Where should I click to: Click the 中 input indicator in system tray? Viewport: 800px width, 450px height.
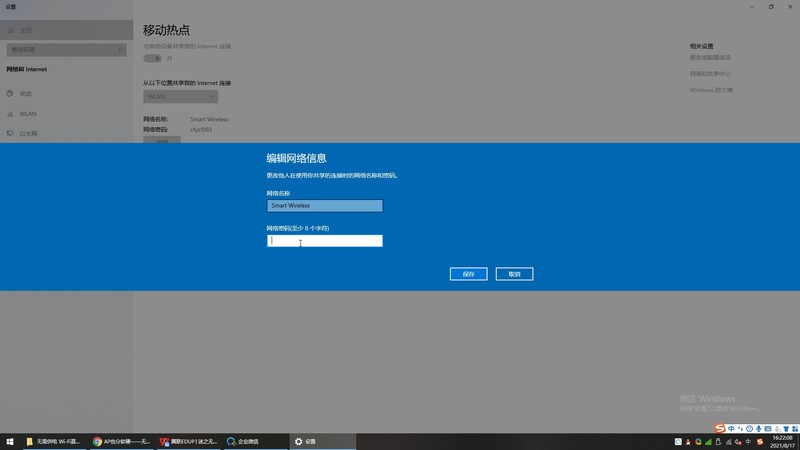[x=748, y=442]
